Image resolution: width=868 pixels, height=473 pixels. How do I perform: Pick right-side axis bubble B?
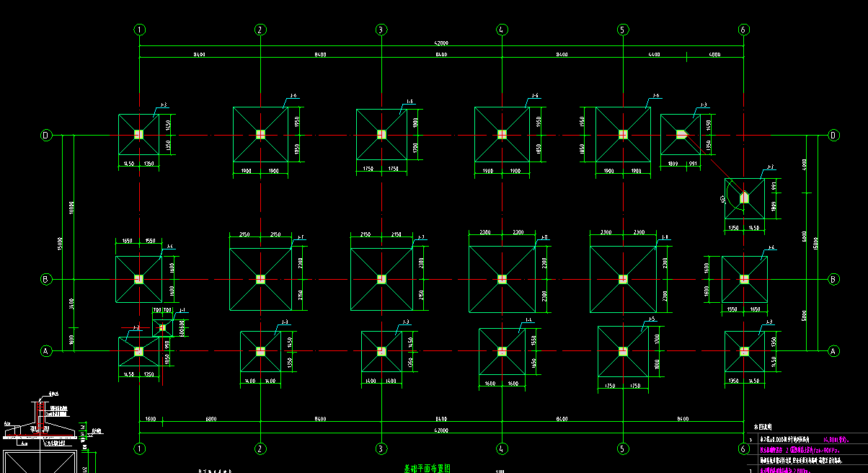coord(834,278)
